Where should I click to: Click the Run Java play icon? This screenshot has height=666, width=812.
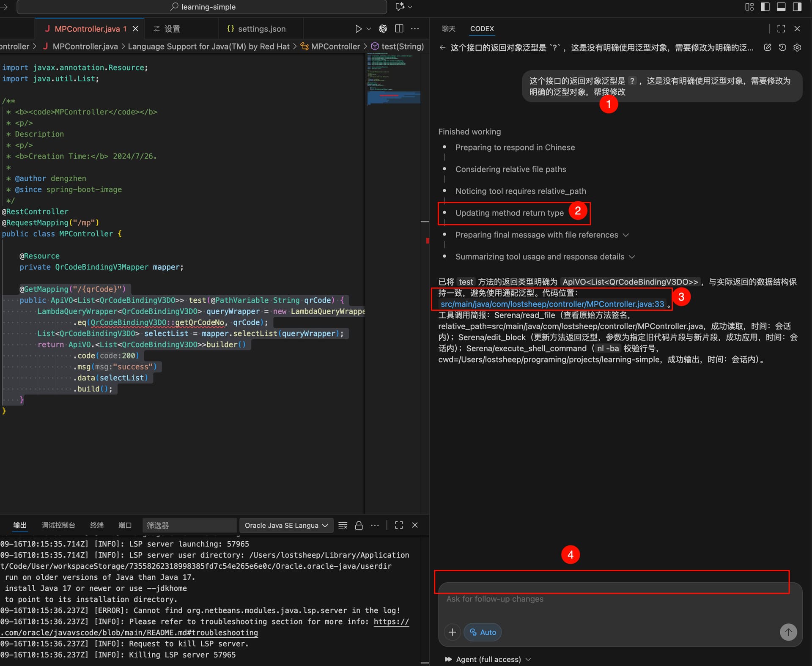tap(358, 29)
